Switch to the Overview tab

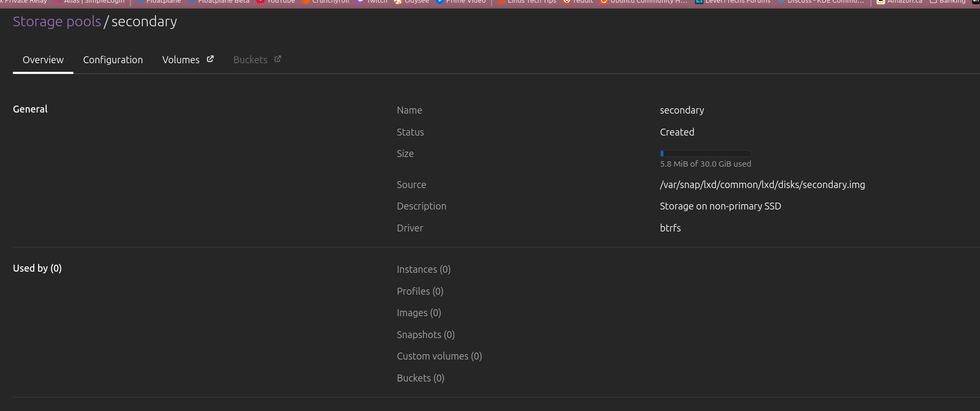pyautogui.click(x=43, y=59)
